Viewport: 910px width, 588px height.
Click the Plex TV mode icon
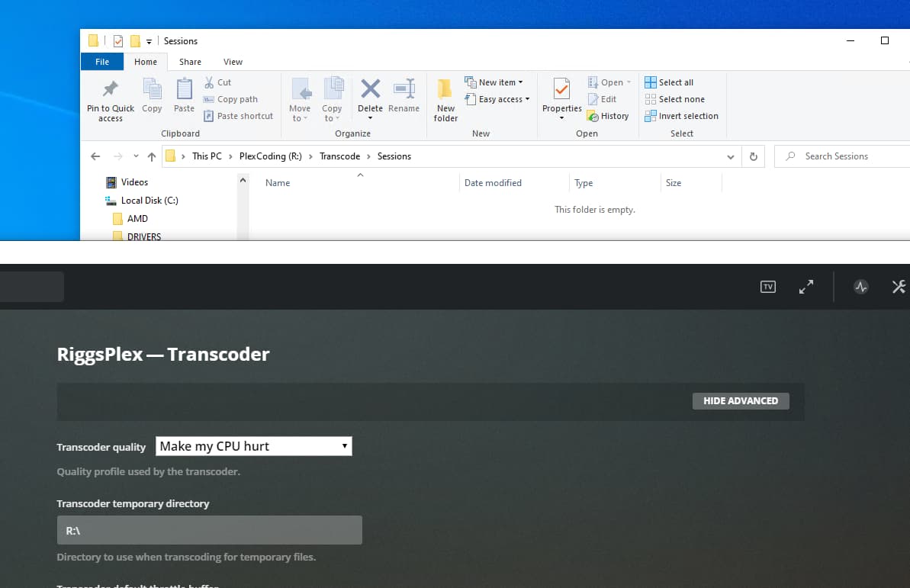[768, 287]
